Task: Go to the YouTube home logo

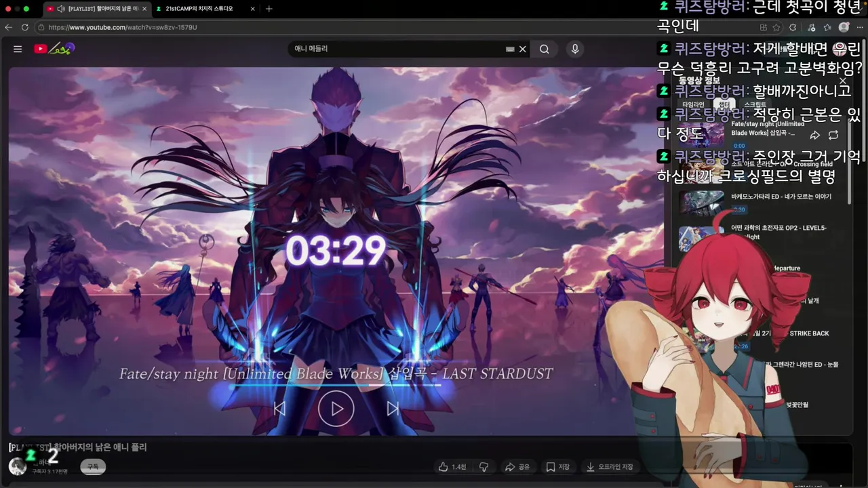Action: click(x=54, y=49)
